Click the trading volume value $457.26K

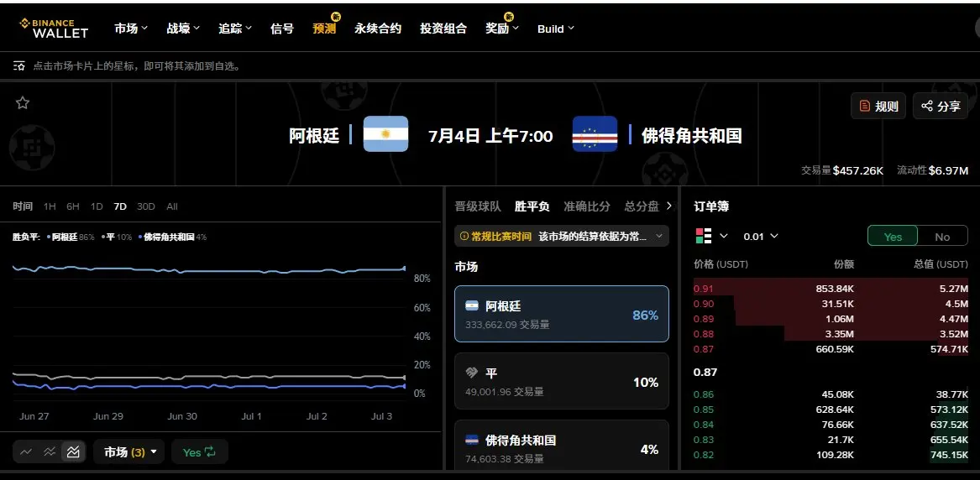point(857,170)
